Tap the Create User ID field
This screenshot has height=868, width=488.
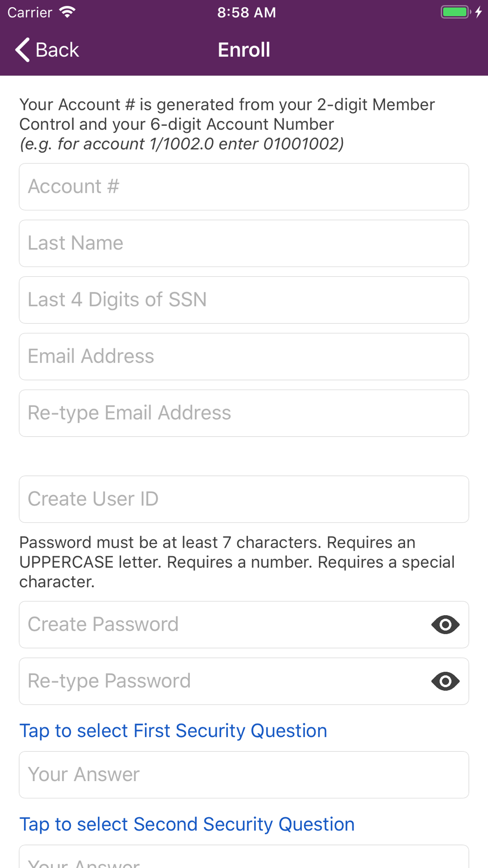click(244, 499)
